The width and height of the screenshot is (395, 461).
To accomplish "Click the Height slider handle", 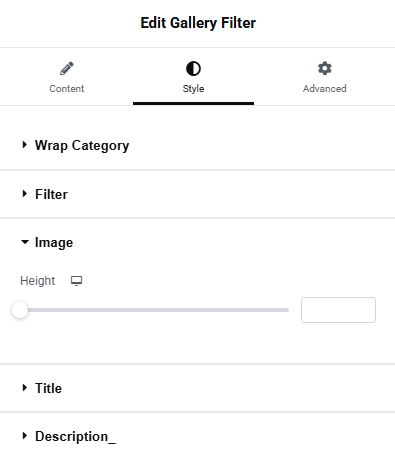I will point(20,310).
